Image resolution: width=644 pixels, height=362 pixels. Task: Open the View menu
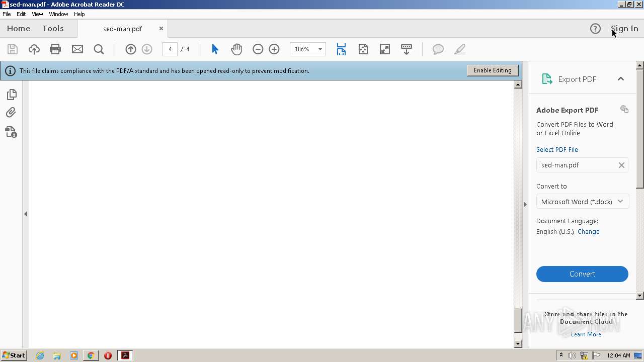click(37, 14)
